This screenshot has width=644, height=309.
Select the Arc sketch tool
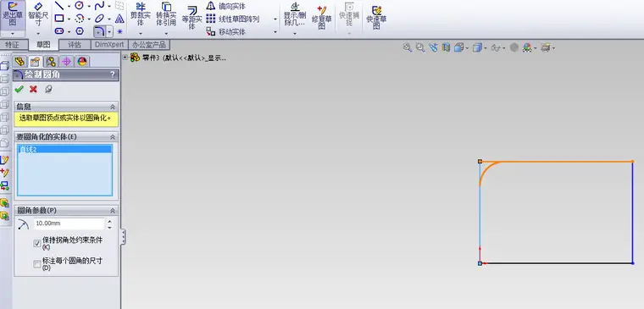(80, 19)
